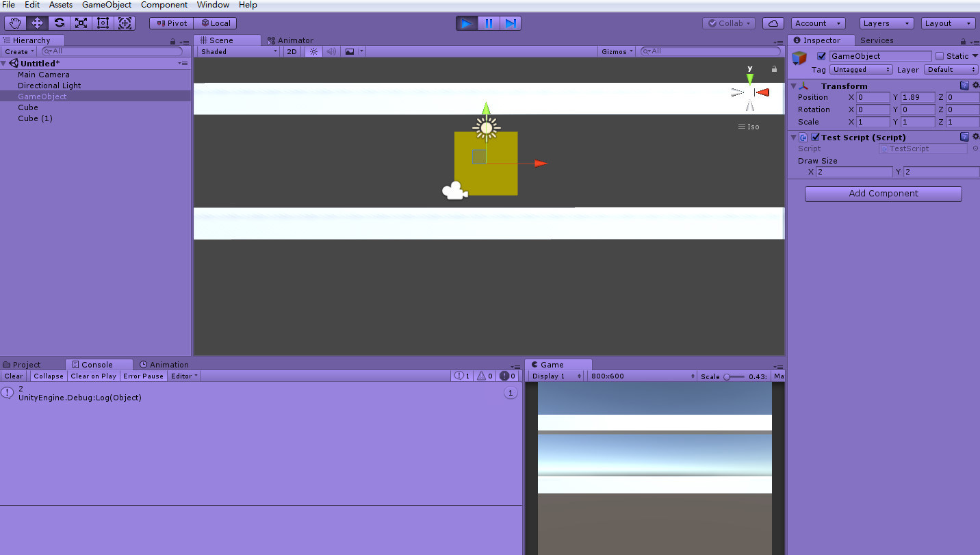Disable the Test Script component checkbox
Screen dimensions: 980x555
tap(814, 137)
